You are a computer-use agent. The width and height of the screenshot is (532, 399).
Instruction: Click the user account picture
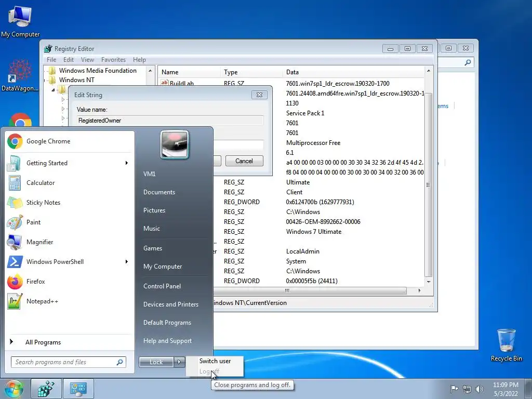click(175, 144)
